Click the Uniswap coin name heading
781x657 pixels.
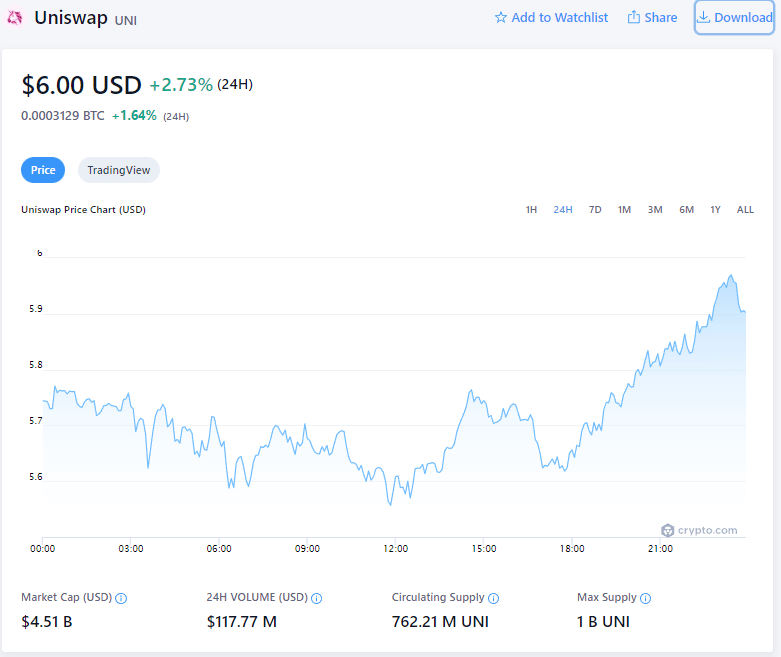coord(71,18)
